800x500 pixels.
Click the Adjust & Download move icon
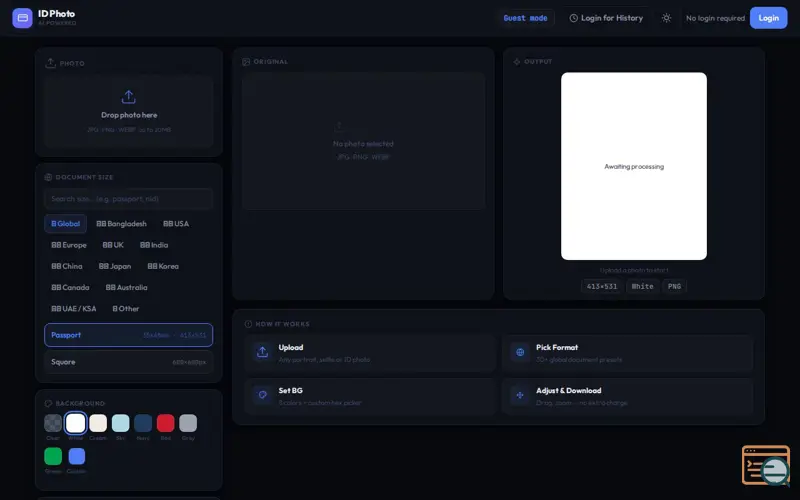coord(520,395)
